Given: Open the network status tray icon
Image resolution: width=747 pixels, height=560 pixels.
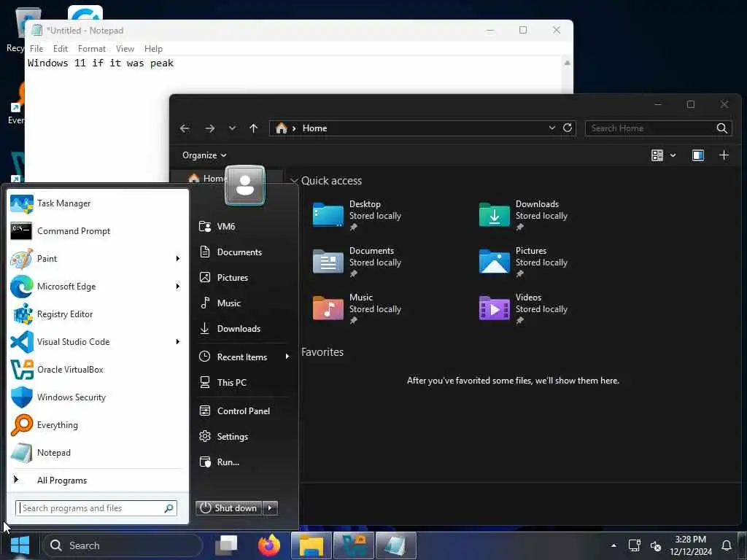Looking at the screenshot, I should 634,545.
